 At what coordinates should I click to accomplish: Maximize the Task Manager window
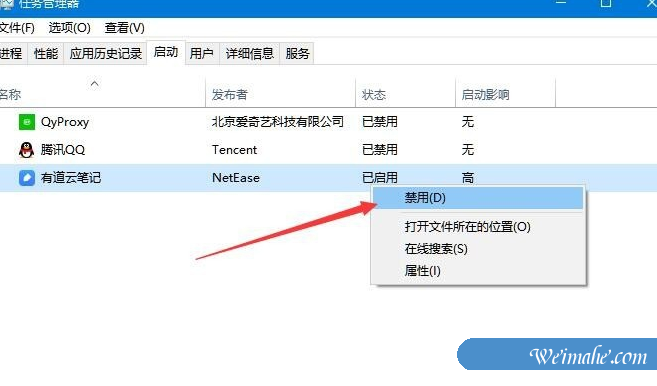click(606, 3)
